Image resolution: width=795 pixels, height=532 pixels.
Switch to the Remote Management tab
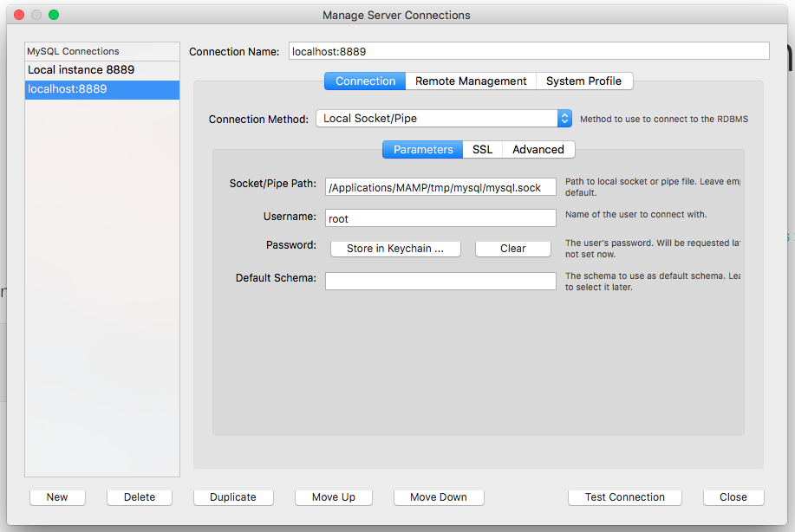click(x=471, y=81)
